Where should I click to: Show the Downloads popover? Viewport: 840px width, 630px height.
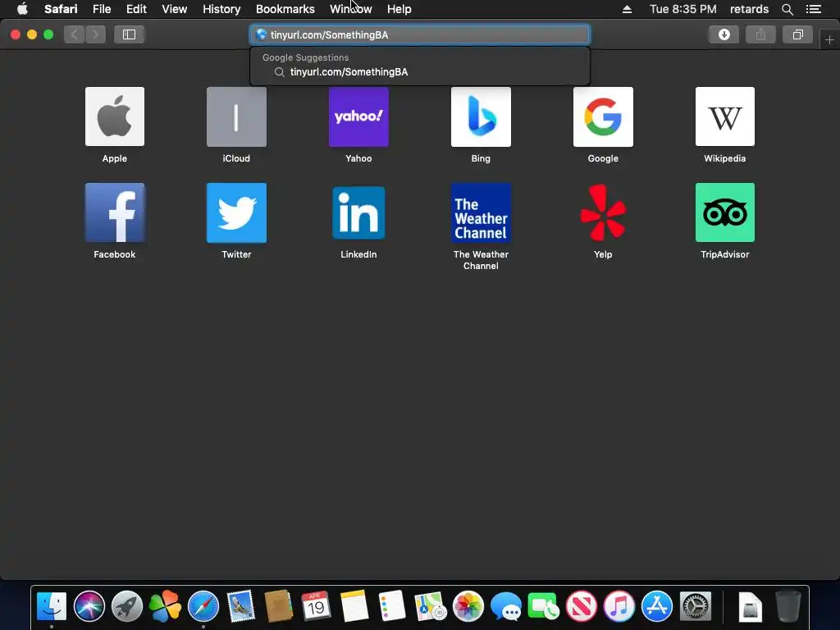tap(724, 34)
